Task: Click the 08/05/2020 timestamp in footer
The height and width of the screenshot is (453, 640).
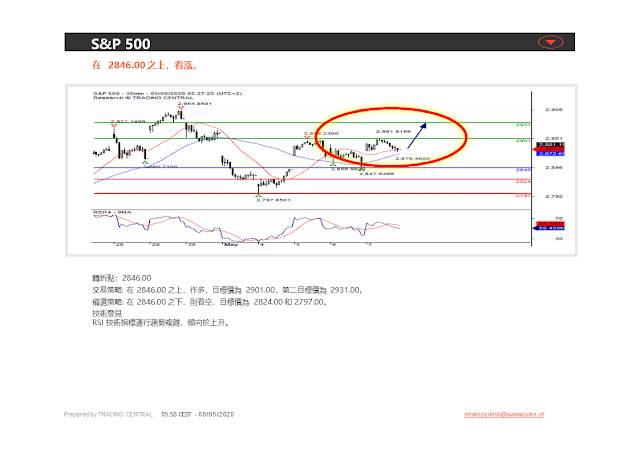Action: [216, 414]
